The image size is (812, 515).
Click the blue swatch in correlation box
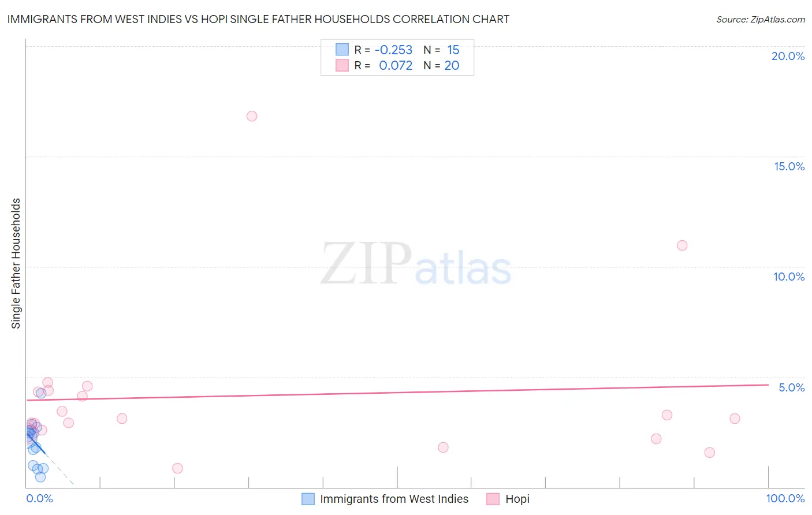click(342, 50)
